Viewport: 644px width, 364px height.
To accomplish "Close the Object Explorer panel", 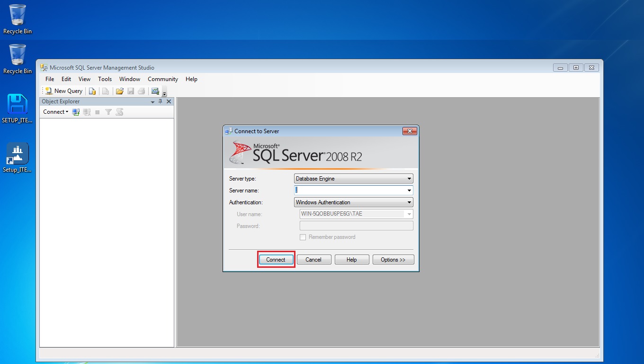I will click(169, 101).
